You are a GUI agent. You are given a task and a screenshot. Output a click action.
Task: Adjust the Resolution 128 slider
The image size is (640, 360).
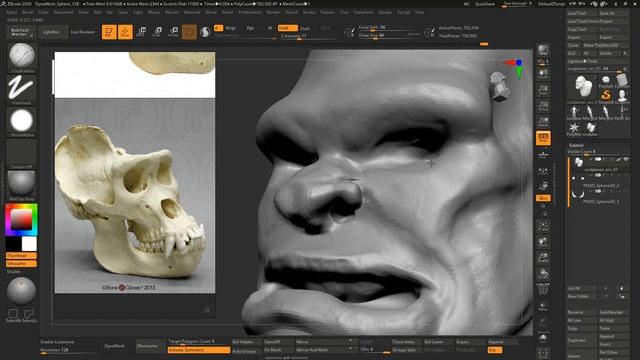coord(70,350)
